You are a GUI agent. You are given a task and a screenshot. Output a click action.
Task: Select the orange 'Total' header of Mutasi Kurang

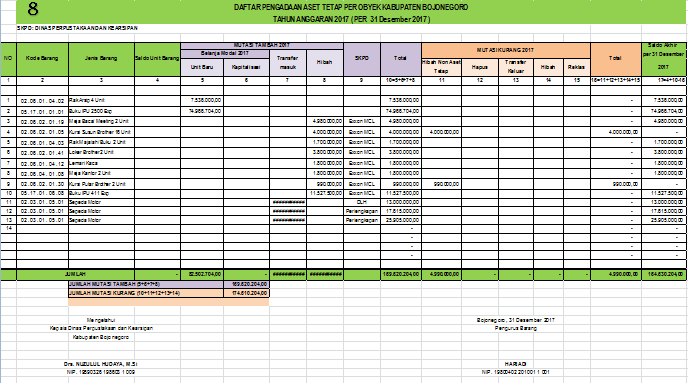pyautogui.click(x=616, y=59)
